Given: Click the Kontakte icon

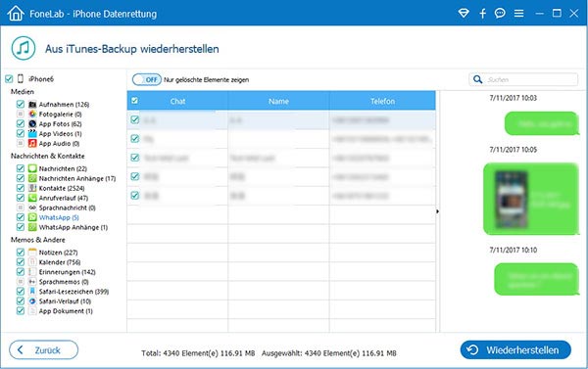Looking at the screenshot, I should click(x=32, y=188).
